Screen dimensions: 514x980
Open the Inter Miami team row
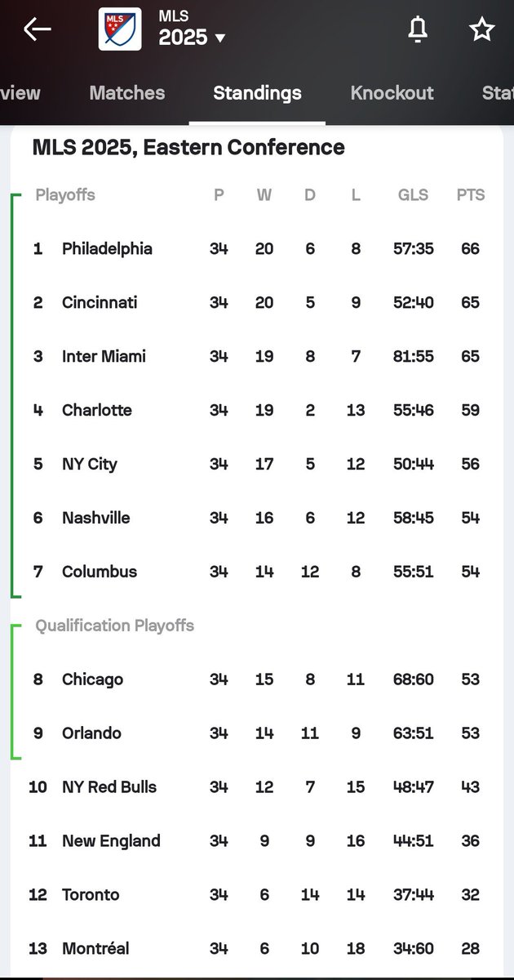[x=257, y=356]
